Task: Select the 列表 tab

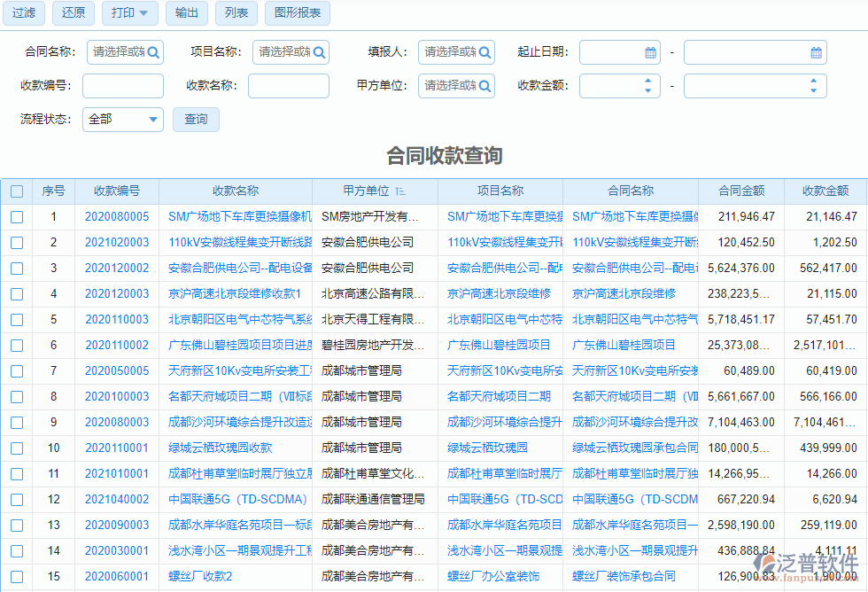Action: point(236,13)
